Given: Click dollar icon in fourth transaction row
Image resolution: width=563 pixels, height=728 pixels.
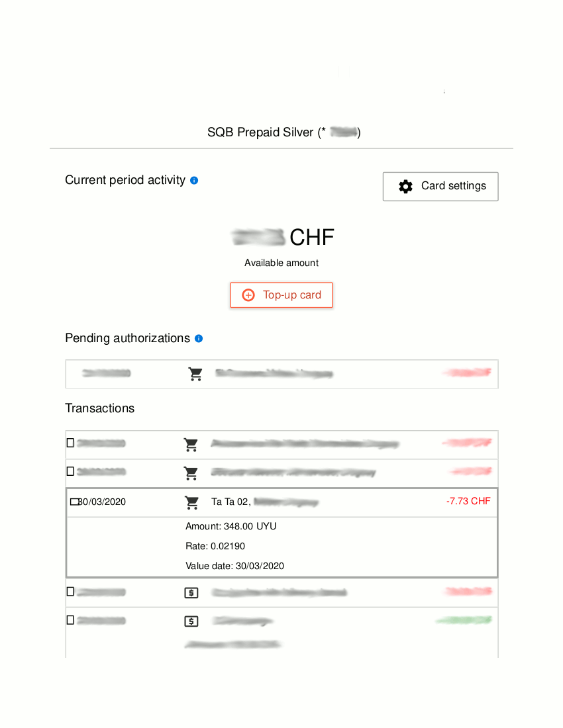Looking at the screenshot, I should pos(191,593).
